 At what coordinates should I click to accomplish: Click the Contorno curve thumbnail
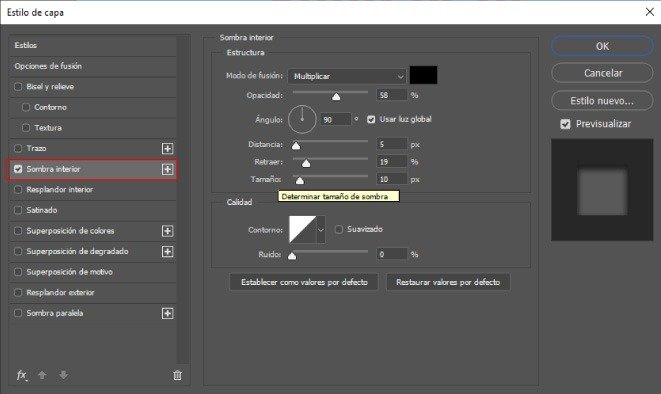coord(302,230)
